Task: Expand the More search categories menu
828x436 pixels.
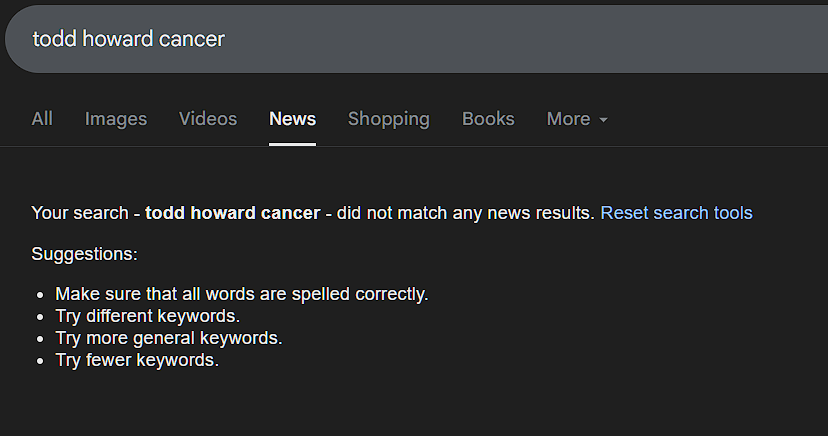Action: (x=568, y=119)
